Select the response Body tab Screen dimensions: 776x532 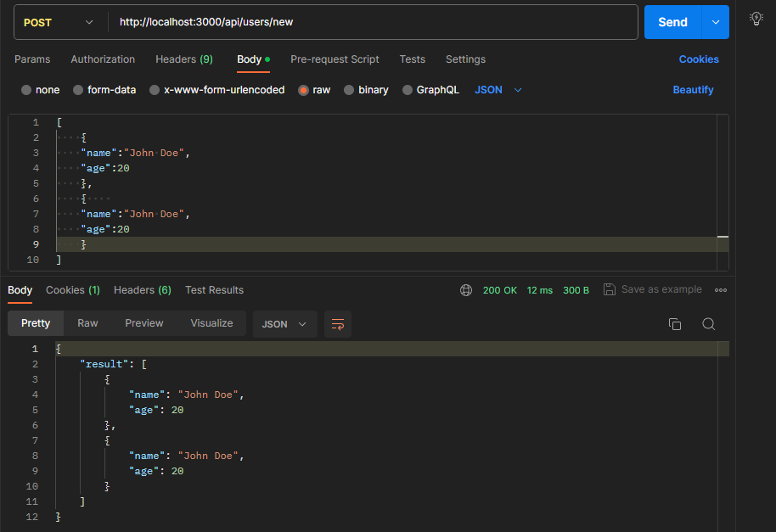[20, 290]
